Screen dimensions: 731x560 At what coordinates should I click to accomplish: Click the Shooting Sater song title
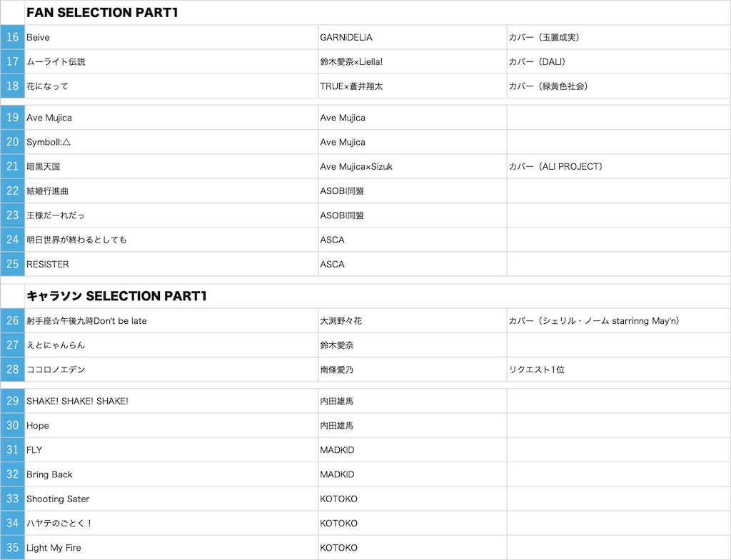coord(58,499)
